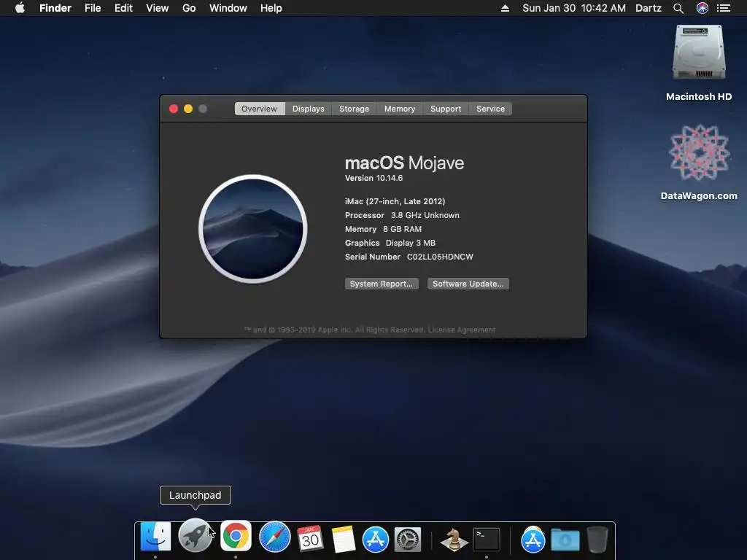Viewport: 747px width, 560px height.
Task: Switch to the Service tab
Action: pyautogui.click(x=491, y=109)
